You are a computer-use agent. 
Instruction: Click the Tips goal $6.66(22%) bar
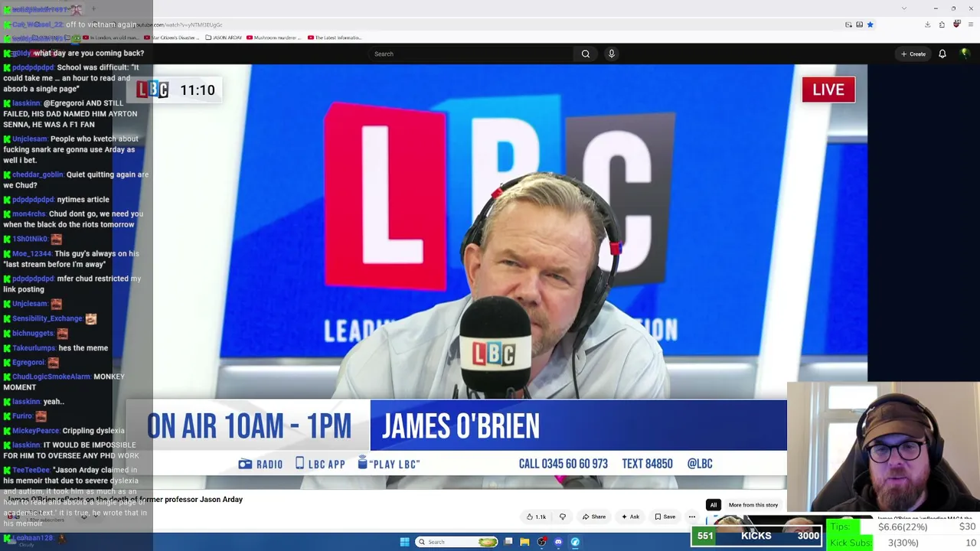903,527
